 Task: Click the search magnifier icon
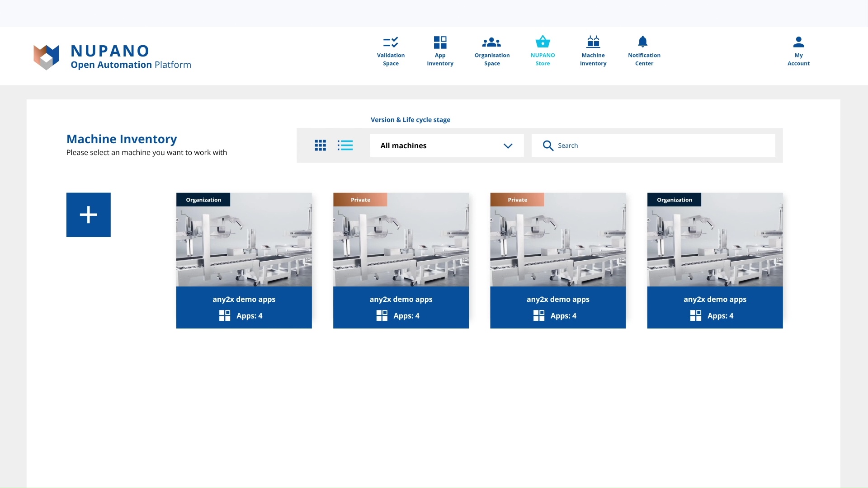point(548,145)
